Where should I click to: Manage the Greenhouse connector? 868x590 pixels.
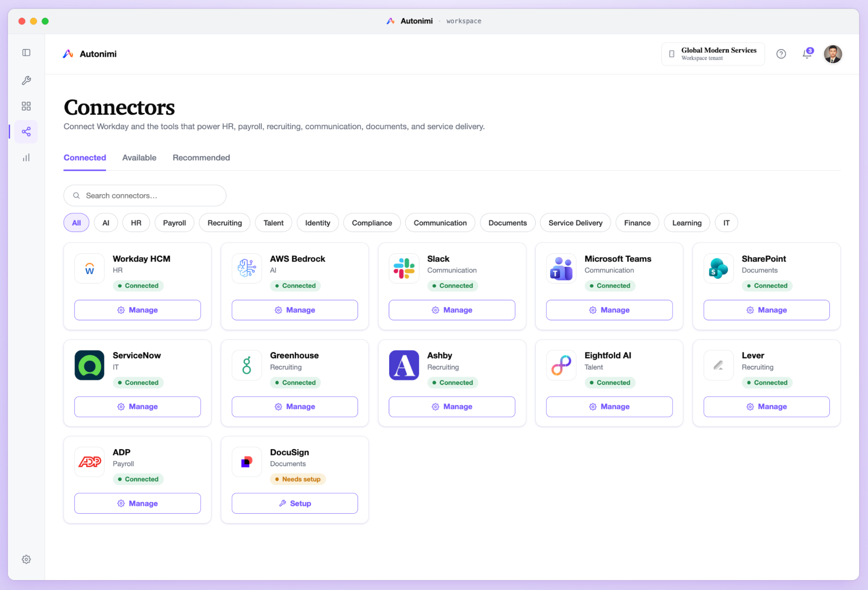(295, 407)
